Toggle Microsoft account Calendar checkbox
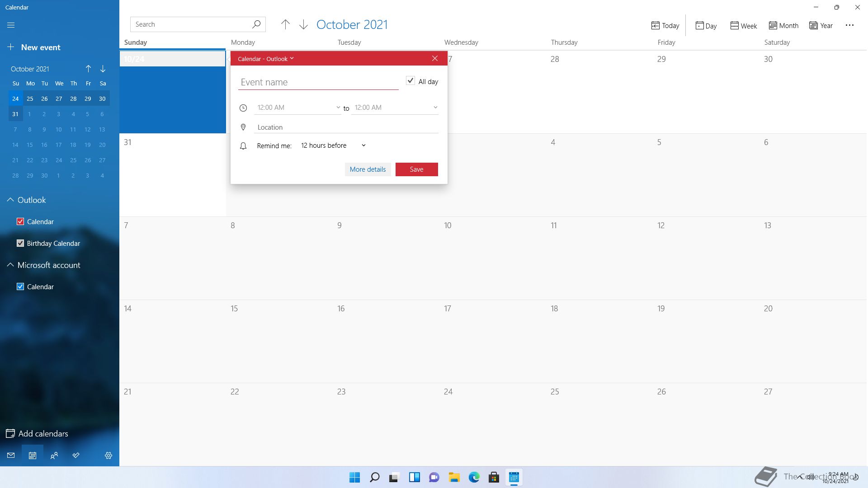This screenshot has height=488, width=868. 20,286
